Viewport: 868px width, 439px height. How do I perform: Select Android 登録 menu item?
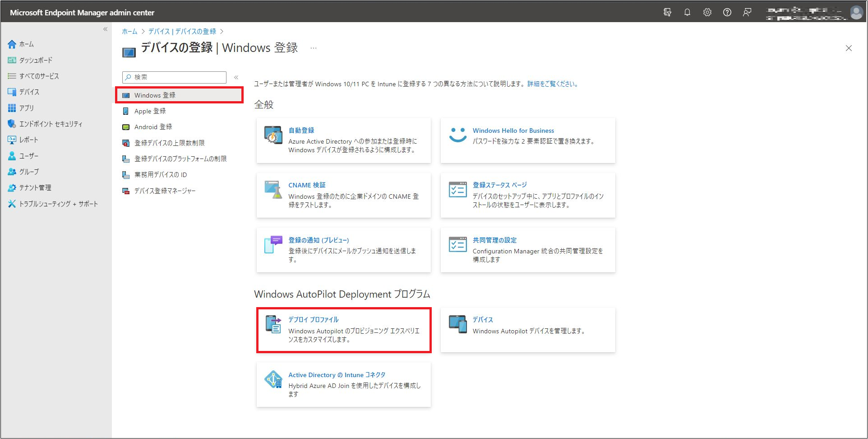(x=153, y=127)
